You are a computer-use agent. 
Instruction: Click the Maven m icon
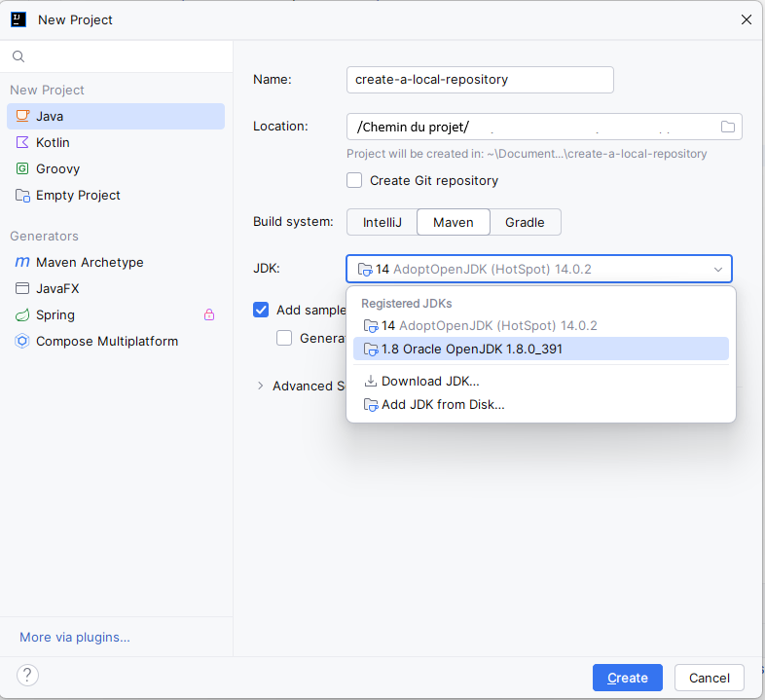(22, 262)
